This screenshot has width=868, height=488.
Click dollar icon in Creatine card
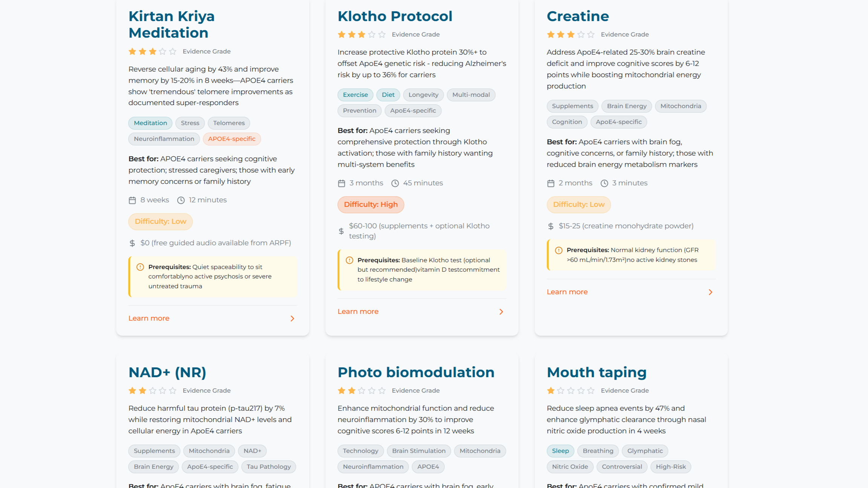pyautogui.click(x=551, y=226)
